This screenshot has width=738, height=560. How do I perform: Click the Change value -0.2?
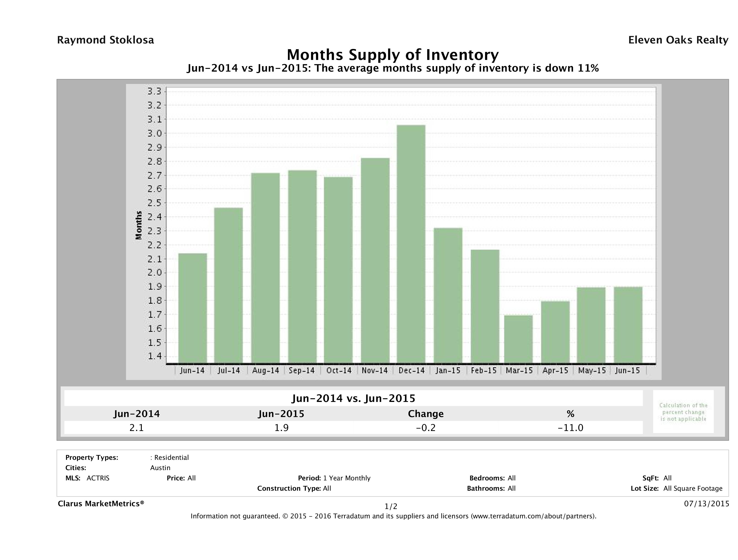(426, 428)
